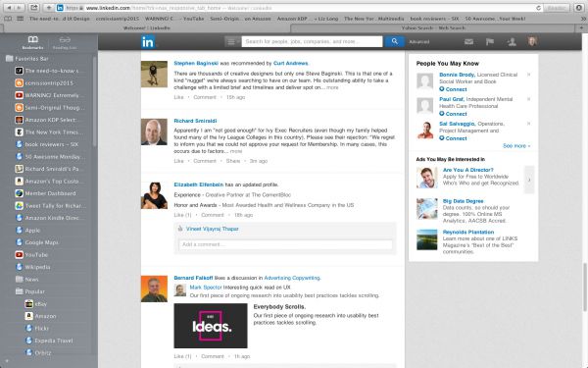
Task: Switch to the Yahoo Search browser tab
Action: tap(433, 28)
